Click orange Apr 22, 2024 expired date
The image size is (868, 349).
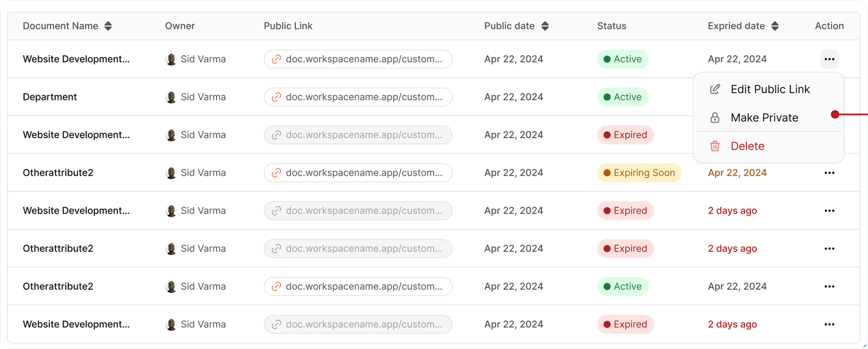pyautogui.click(x=737, y=173)
